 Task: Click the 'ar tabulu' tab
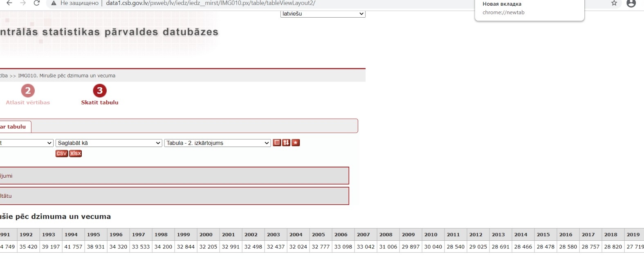click(x=13, y=127)
